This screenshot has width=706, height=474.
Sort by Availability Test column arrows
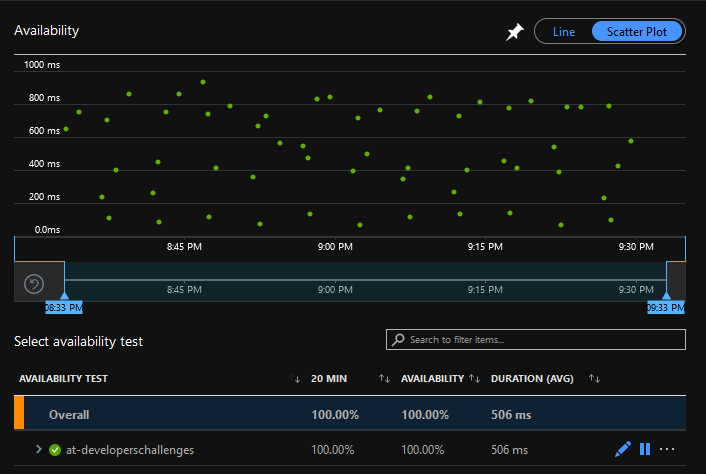295,379
